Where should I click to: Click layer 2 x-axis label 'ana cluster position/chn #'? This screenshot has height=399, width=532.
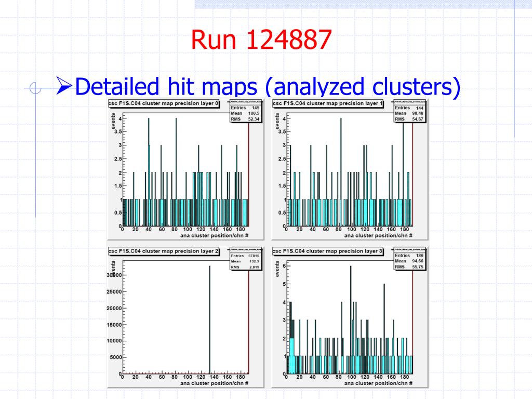click(x=215, y=383)
